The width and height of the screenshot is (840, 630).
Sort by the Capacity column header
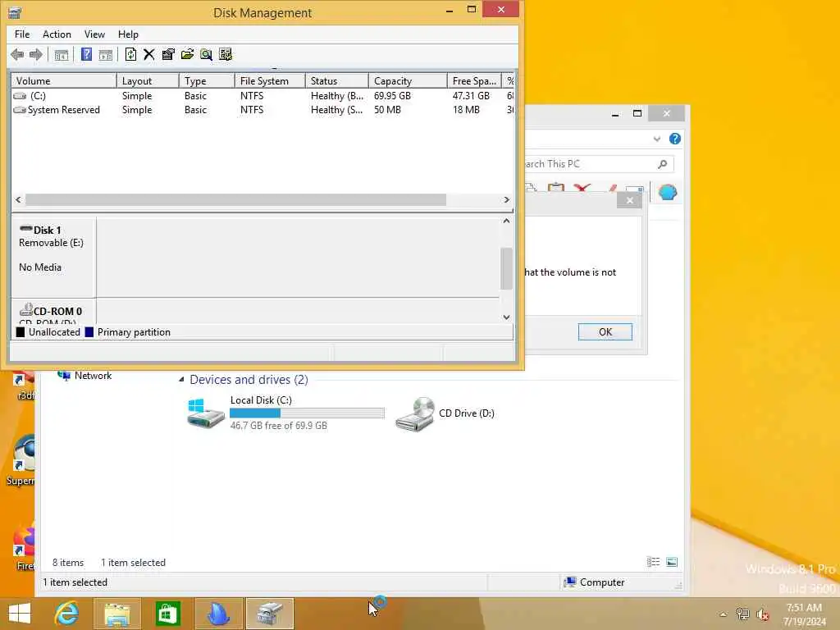[x=408, y=81]
